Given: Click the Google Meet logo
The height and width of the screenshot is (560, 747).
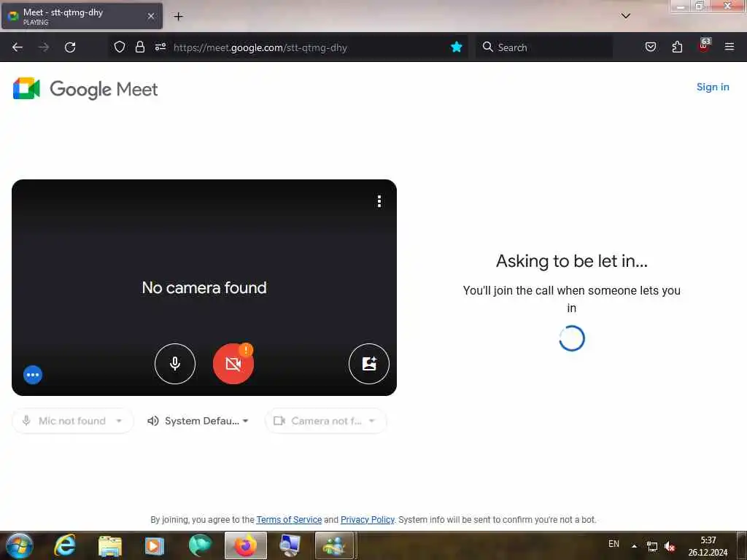Looking at the screenshot, I should pyautogui.click(x=85, y=89).
